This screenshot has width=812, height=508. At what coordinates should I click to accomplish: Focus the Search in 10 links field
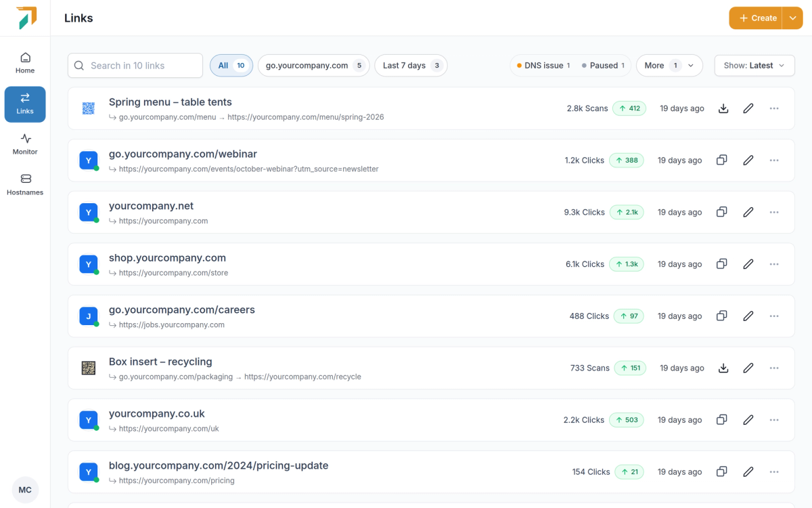[135, 66]
